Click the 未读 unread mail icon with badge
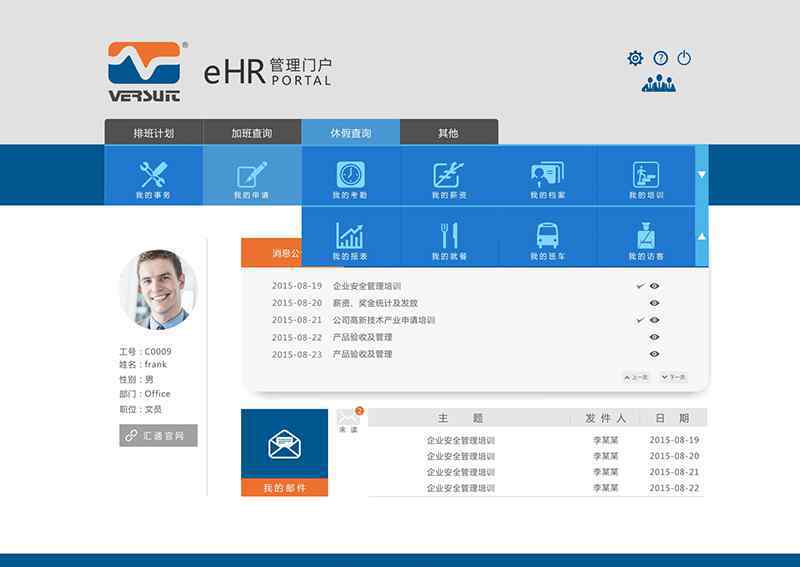Viewport: 800px width, 567px height. click(349, 420)
